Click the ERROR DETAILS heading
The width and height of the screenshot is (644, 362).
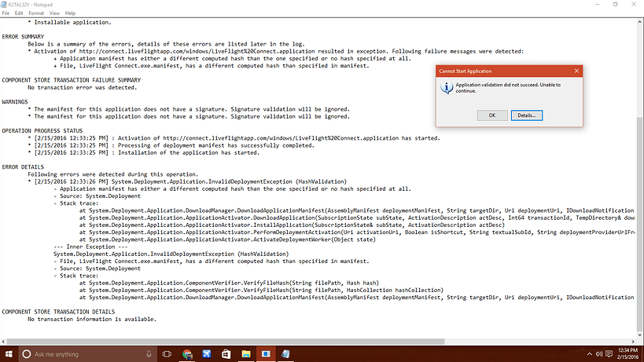[23, 166]
